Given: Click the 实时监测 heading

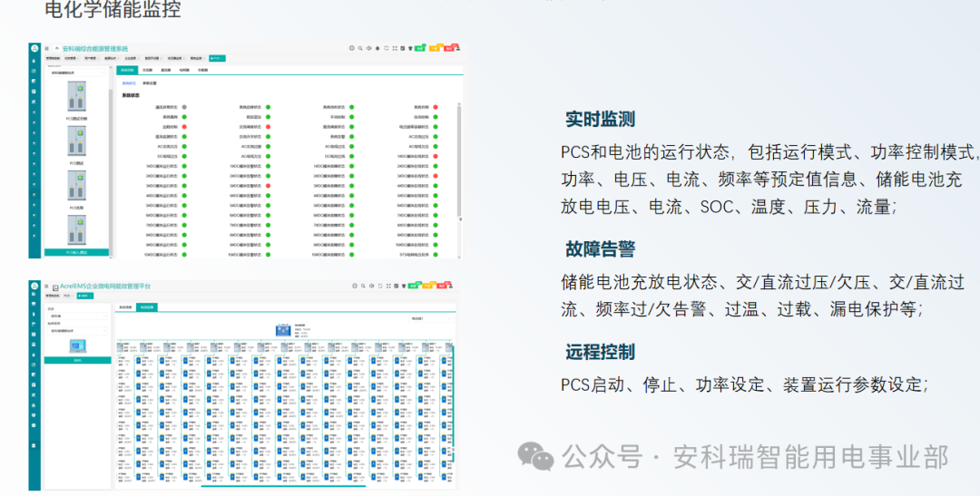Looking at the screenshot, I should [x=600, y=119].
